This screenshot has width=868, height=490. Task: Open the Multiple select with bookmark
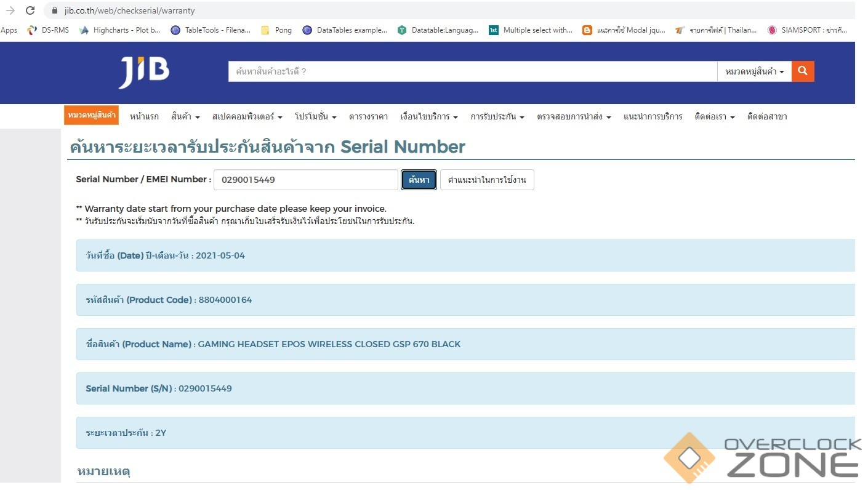pyautogui.click(x=531, y=30)
